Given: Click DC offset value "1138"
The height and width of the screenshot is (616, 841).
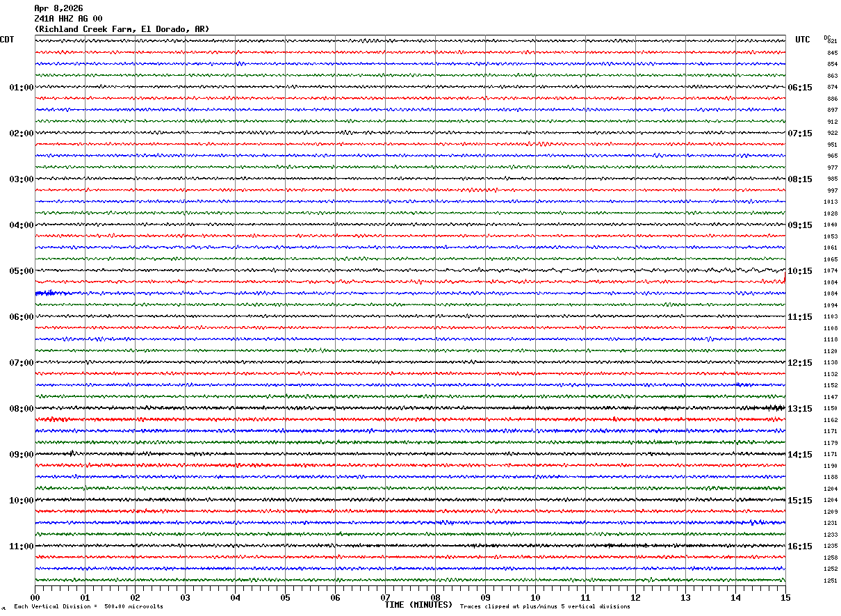Looking at the screenshot, I should coord(831,362).
